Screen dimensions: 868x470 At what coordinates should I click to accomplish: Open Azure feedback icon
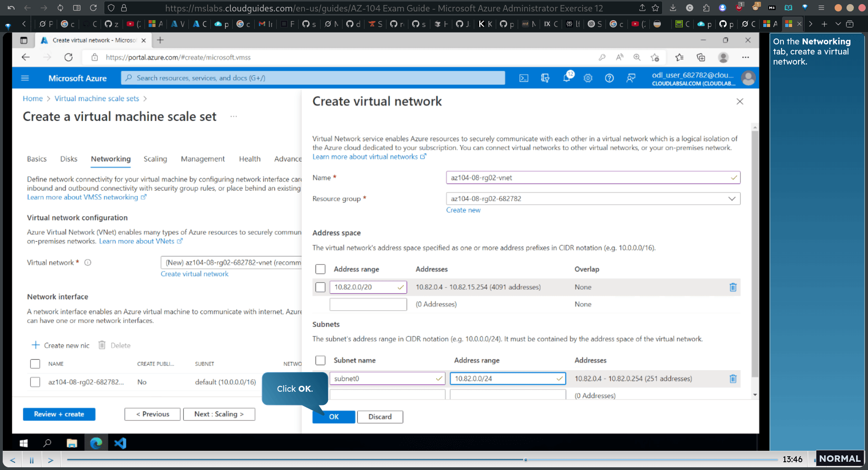tap(631, 78)
